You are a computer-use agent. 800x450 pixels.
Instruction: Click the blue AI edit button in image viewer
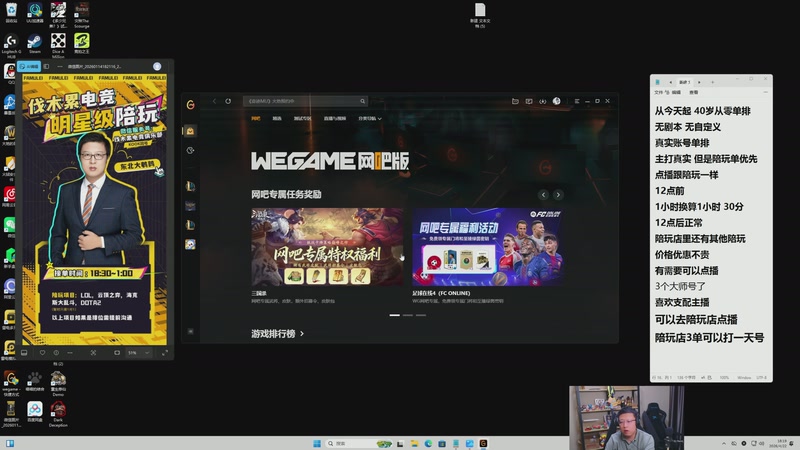(29, 66)
